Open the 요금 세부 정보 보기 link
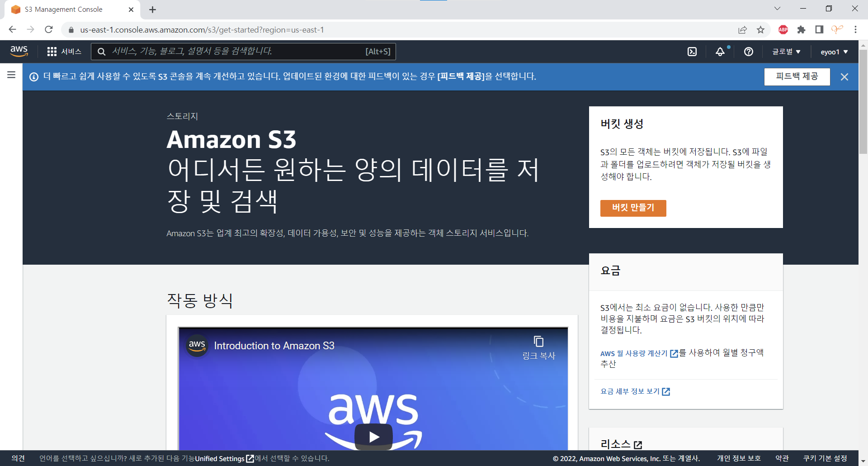Viewport: 868px width, 466px height. [x=635, y=391]
